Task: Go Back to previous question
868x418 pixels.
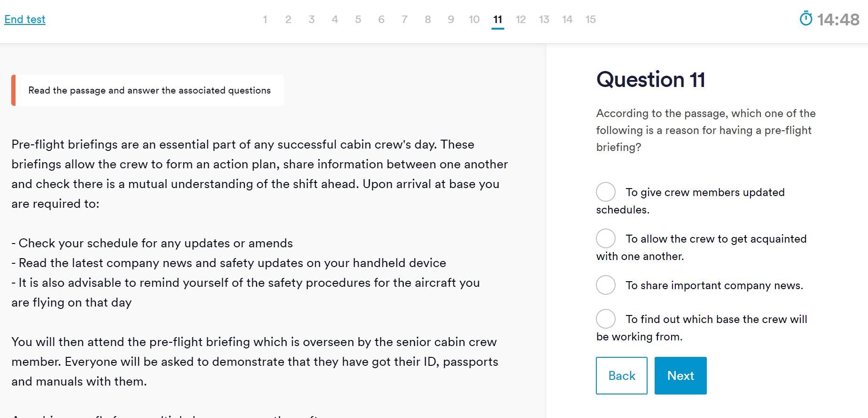Action: (621, 376)
